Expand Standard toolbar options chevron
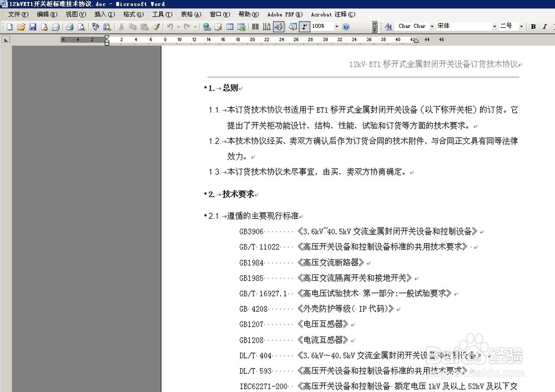This screenshot has height=392, width=555. [x=375, y=27]
